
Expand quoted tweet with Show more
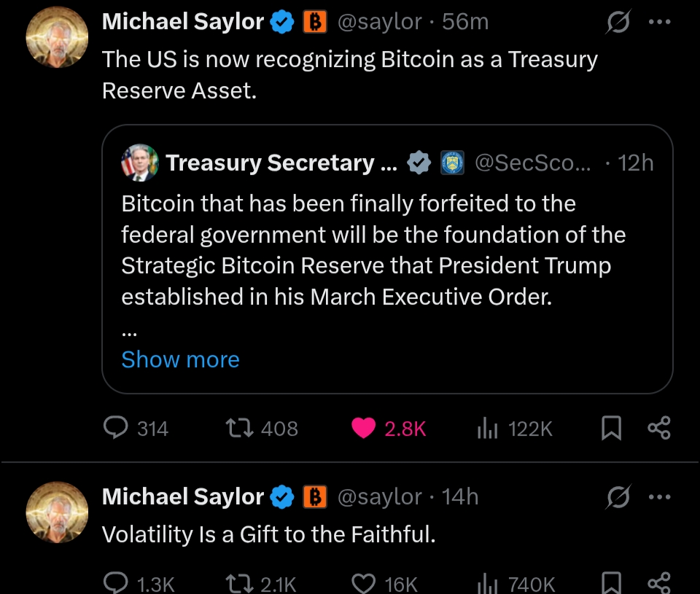(x=180, y=359)
